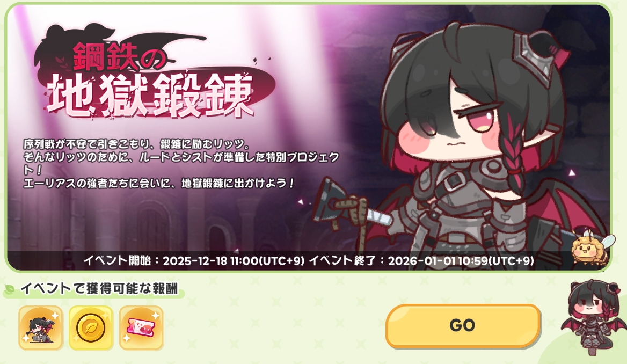627x364 pixels.
Task: Click the event start date 2025-12-18 text
Action: (x=195, y=261)
